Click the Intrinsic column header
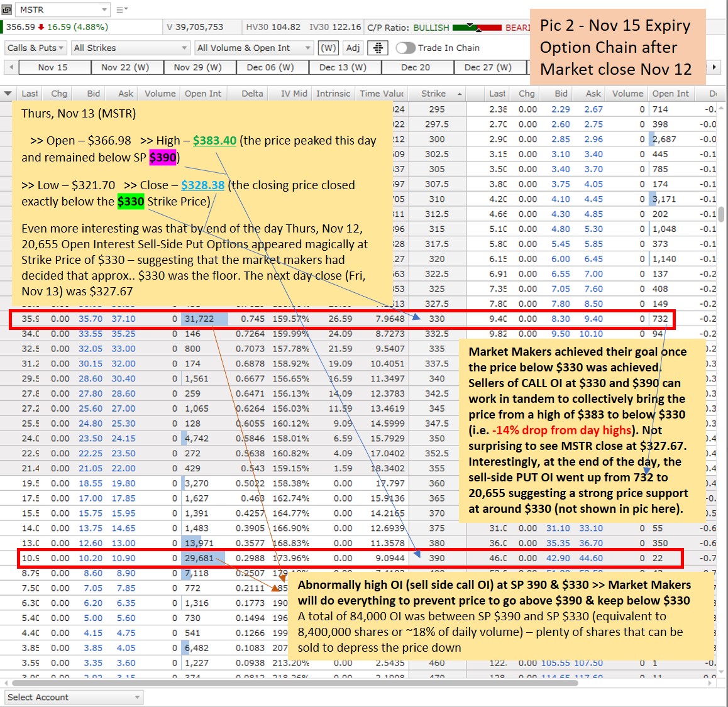The image size is (728, 707). pos(333,93)
